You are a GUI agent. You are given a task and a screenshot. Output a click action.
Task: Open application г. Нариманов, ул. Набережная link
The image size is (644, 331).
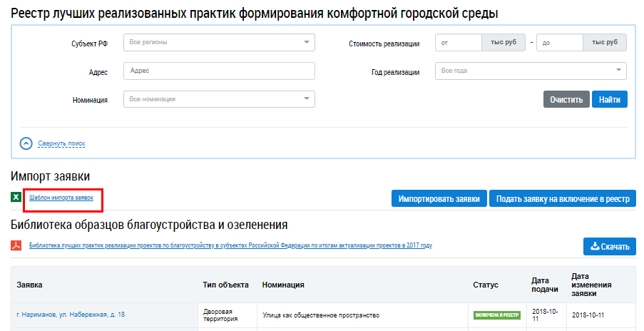point(71,315)
